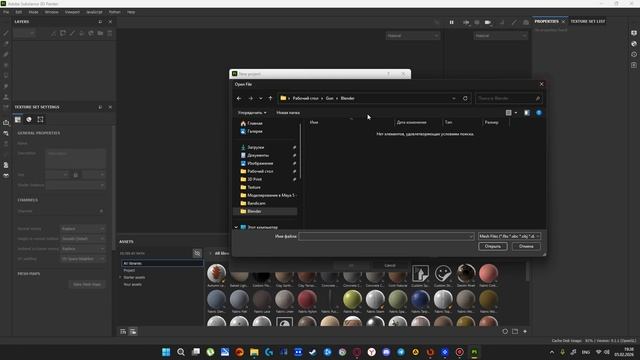Image resolution: width=640 pixels, height=360 pixels.
Task: Select the Paint brush tool in left toolbar
Action: point(6,33)
